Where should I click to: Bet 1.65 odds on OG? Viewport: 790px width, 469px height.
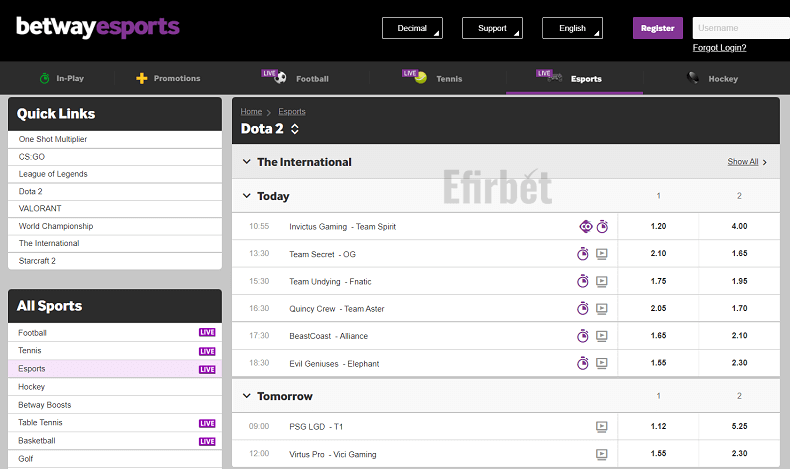click(x=739, y=253)
